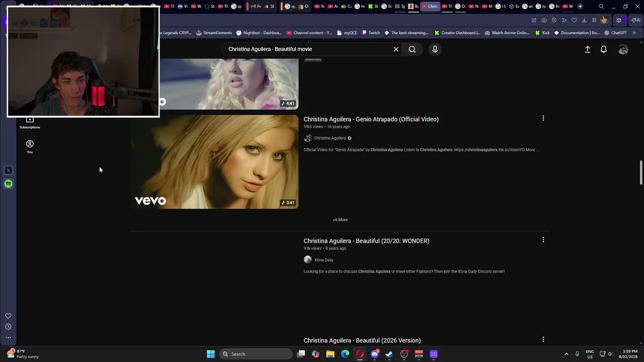Open Windows Start menu

[x=211, y=354]
